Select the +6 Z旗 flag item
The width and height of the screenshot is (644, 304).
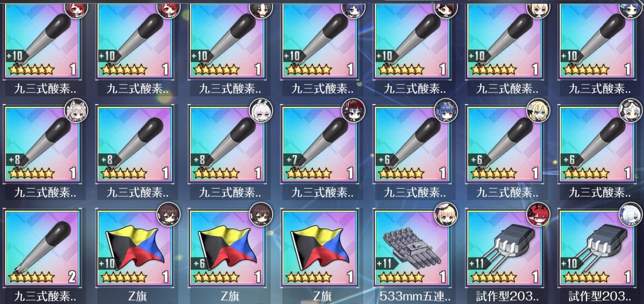click(228, 248)
